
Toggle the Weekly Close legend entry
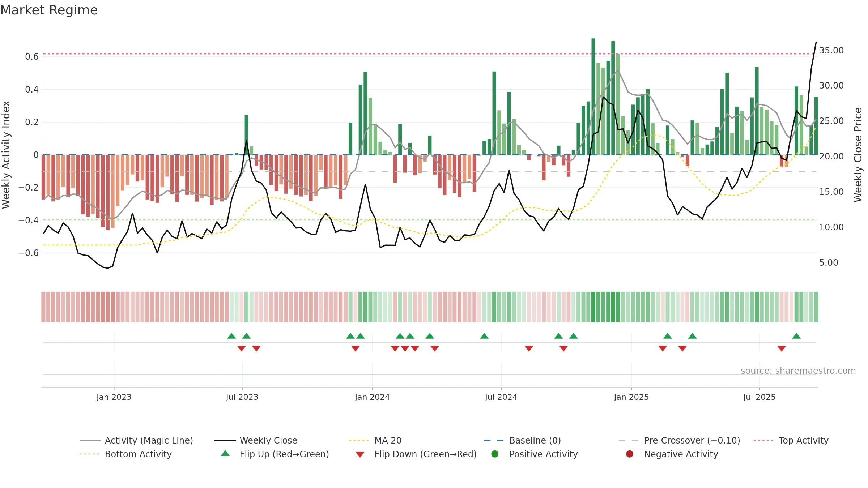[x=256, y=440]
